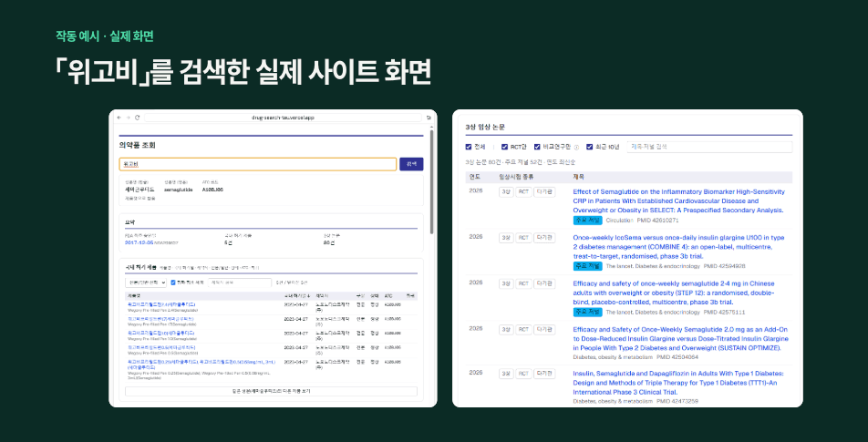Click the ingredient name semaglutide
The height and width of the screenshot is (442, 868).
point(179,190)
